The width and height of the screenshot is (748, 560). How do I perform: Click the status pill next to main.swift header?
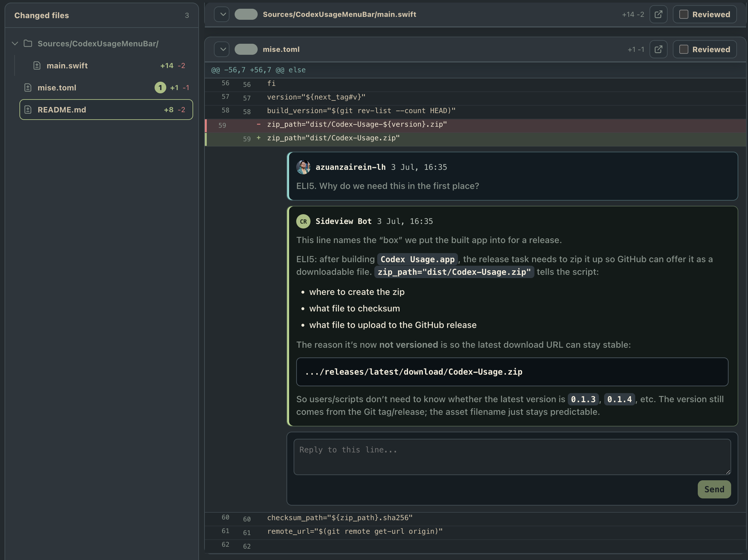[246, 15]
